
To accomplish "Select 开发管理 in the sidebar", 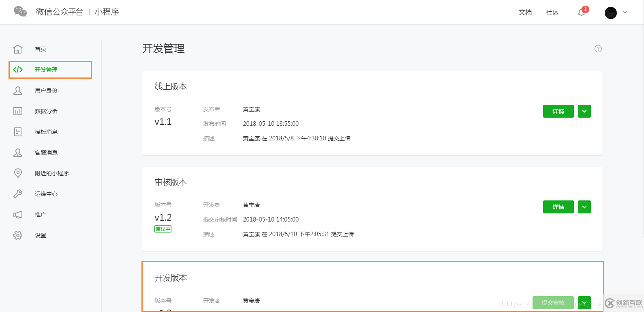I will point(46,70).
